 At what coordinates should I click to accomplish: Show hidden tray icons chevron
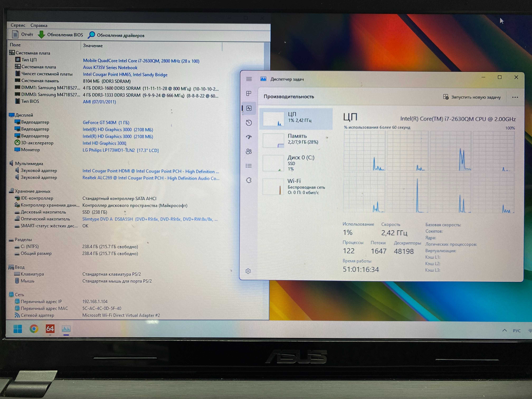[505, 331]
